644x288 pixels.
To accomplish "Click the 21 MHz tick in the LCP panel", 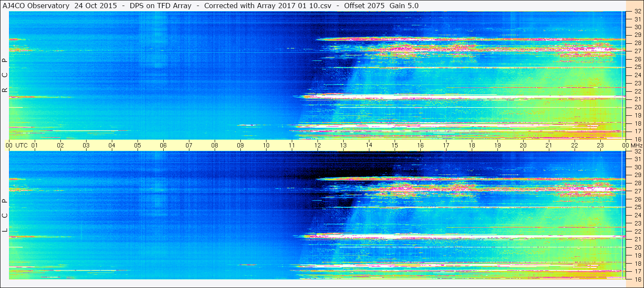I will (x=638, y=239).
